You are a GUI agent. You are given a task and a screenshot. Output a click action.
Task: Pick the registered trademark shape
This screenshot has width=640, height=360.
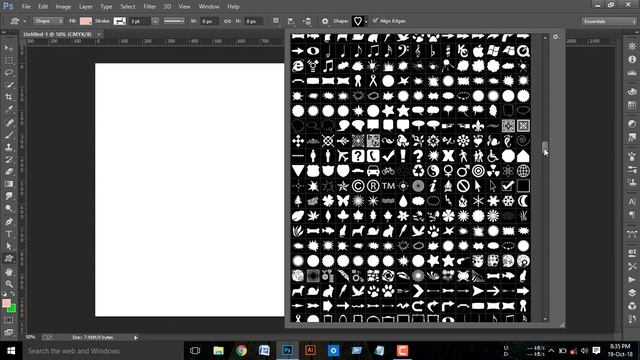click(373, 186)
